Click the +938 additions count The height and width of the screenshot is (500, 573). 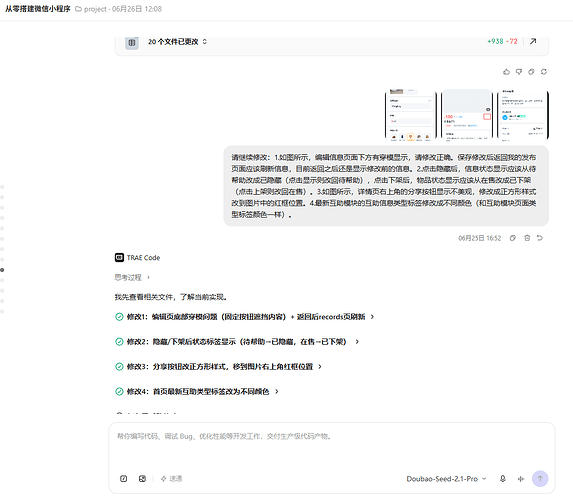tap(495, 41)
